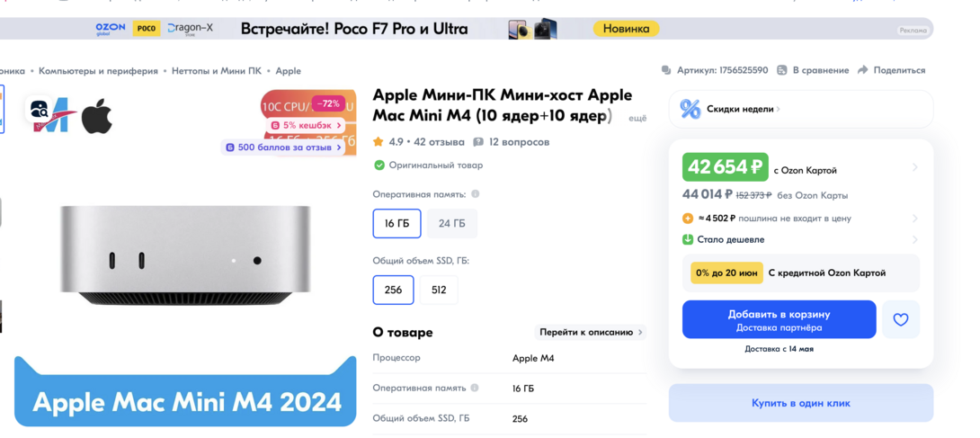
Task: Add item to favorites with heart icon
Action: [901, 319]
